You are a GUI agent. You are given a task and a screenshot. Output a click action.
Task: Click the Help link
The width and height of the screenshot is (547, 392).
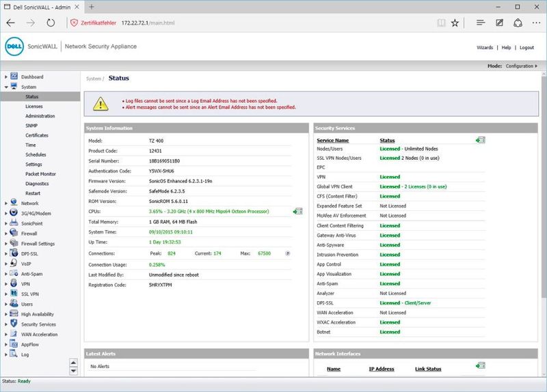[x=506, y=47]
